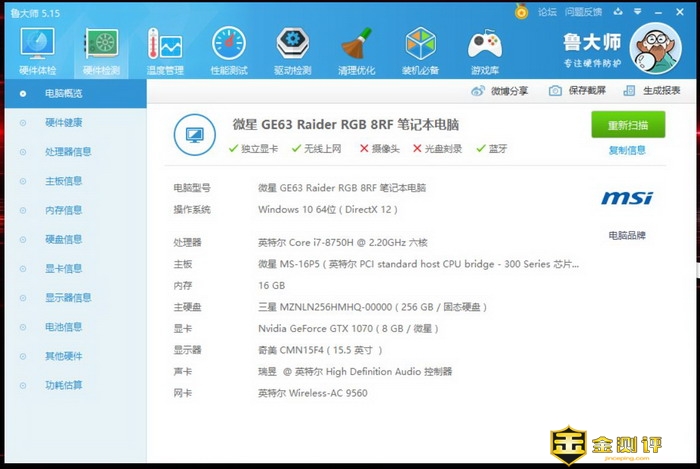Click the 保存截屏 camera screenshot icon
The height and width of the screenshot is (469, 700).
tap(555, 91)
